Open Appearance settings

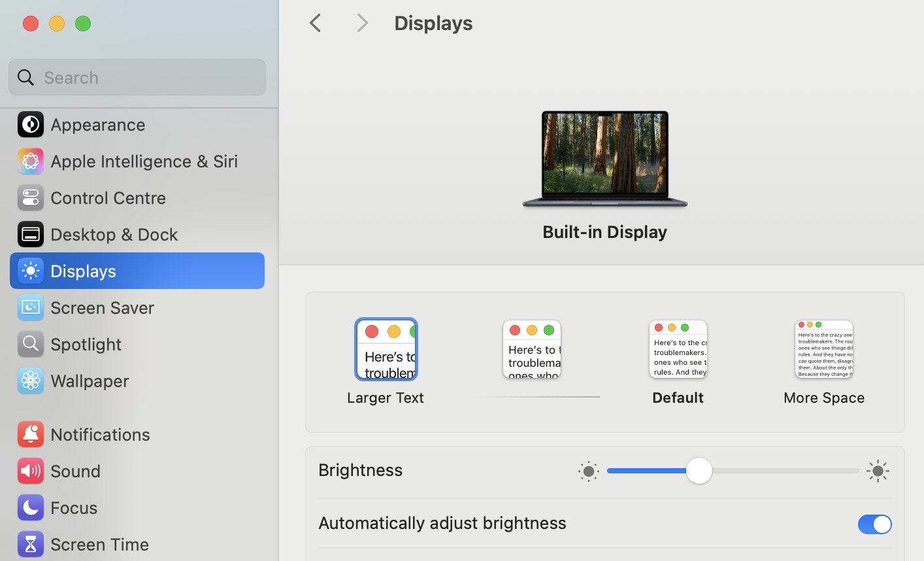[137, 124]
